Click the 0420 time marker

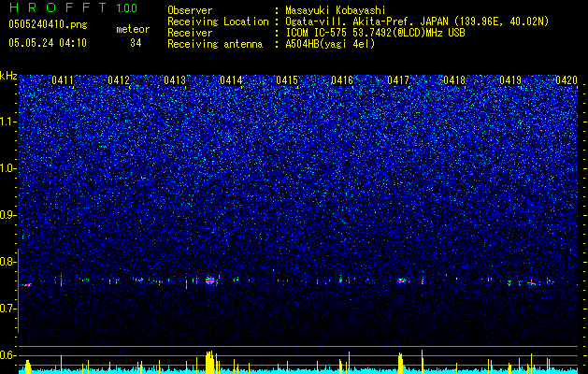pyautogui.click(x=566, y=80)
